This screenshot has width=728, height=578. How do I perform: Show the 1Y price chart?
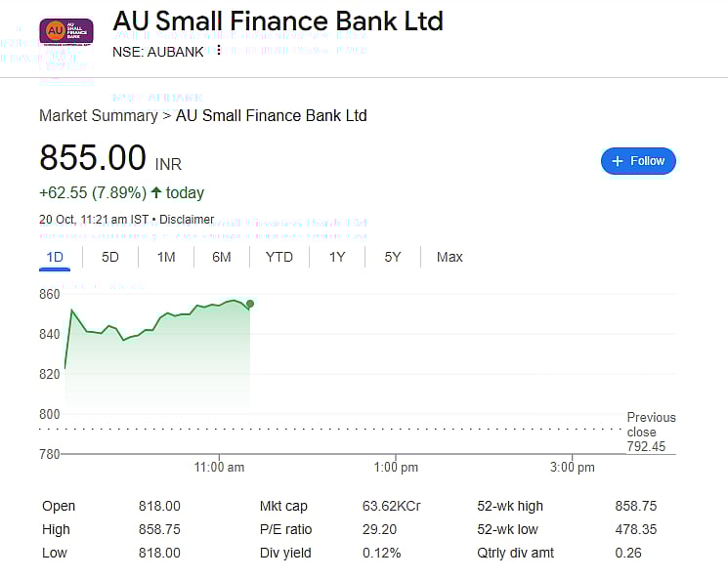point(337,257)
